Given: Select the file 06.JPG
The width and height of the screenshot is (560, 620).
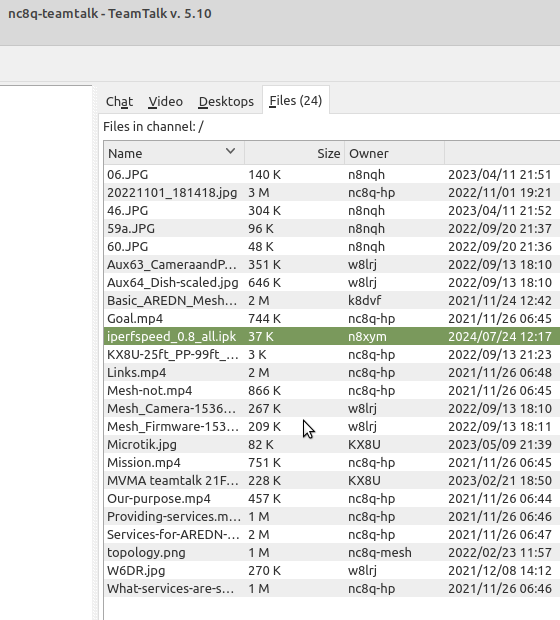Looking at the screenshot, I should (x=332, y=174).
